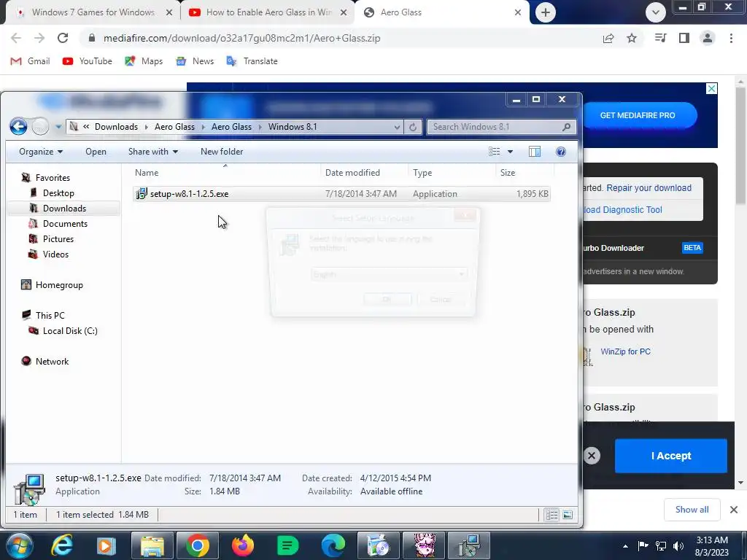Click Repair your download link
This screenshot has width=747, height=560.
pyautogui.click(x=649, y=187)
